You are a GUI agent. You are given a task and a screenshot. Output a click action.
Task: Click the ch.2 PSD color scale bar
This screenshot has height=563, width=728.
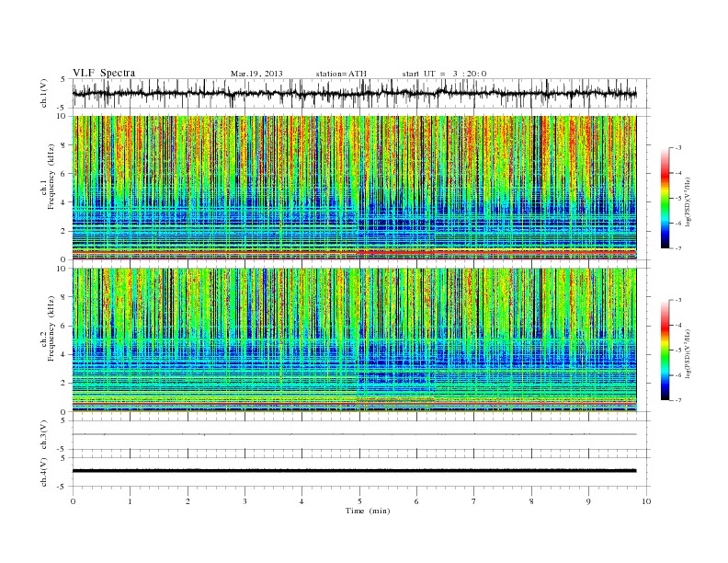pos(665,350)
